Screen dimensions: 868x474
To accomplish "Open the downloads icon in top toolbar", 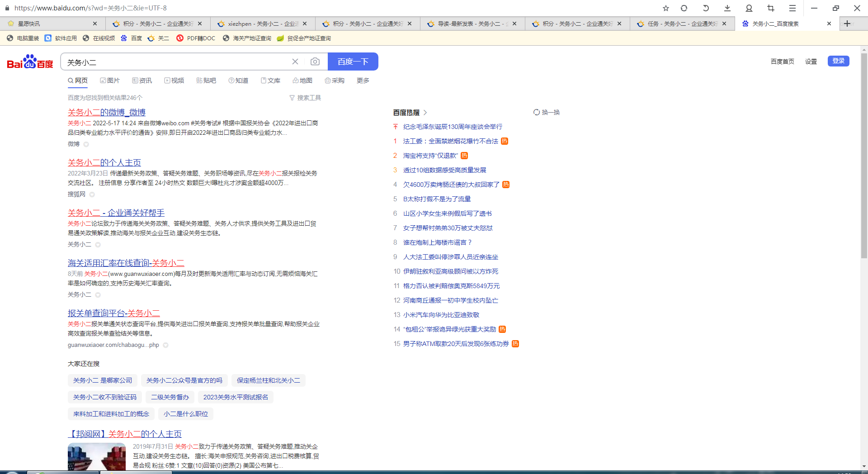I will 727,8.
